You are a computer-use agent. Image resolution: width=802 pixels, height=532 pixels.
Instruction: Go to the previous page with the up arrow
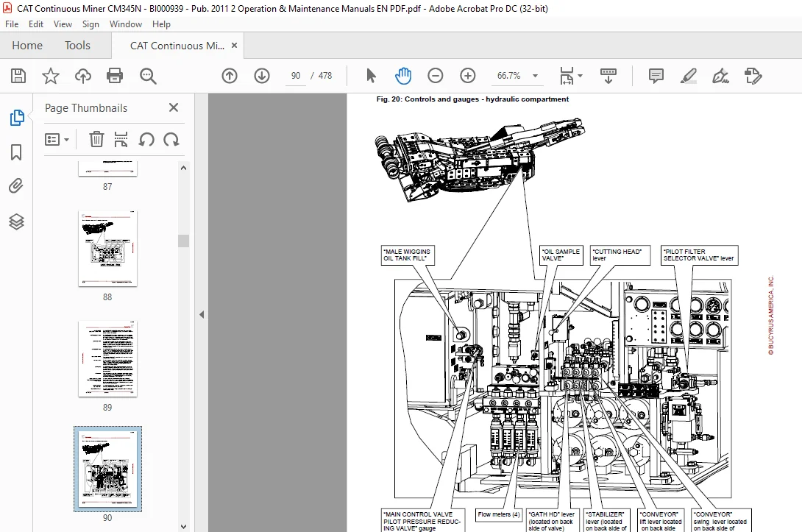[230, 76]
